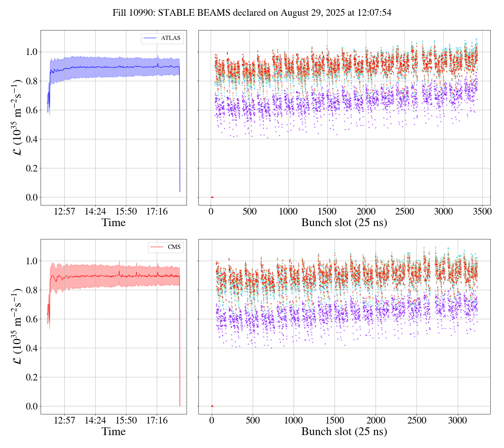Click the 15:50 tick on CMS time axis

(x=126, y=420)
